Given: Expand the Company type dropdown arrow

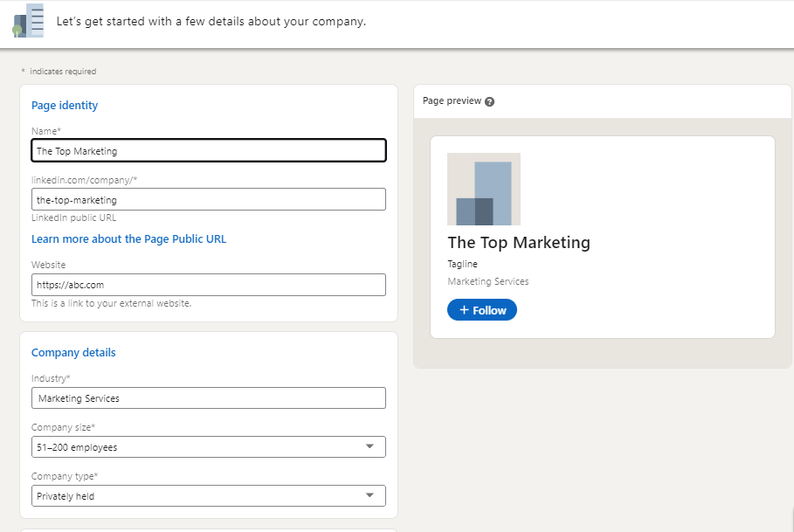Looking at the screenshot, I should pyautogui.click(x=369, y=495).
